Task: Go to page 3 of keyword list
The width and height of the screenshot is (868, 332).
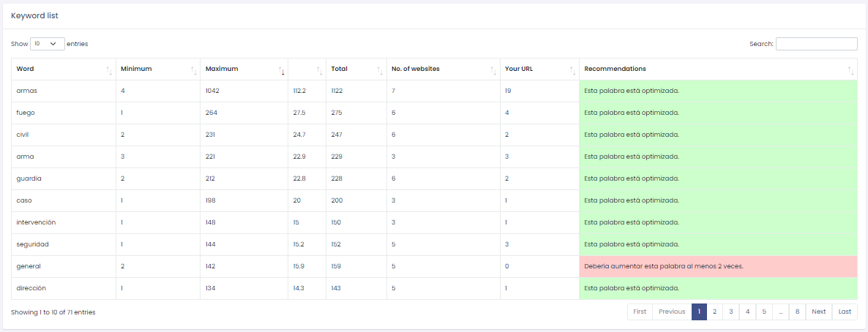Action: [730, 312]
